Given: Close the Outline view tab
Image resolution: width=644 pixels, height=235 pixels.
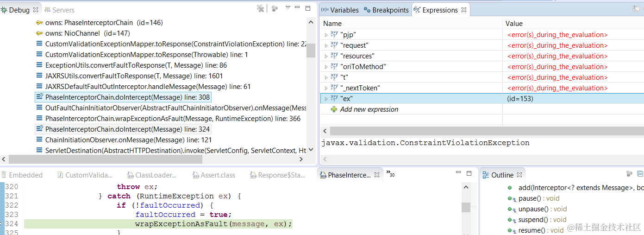Looking at the screenshot, I should (x=519, y=175).
